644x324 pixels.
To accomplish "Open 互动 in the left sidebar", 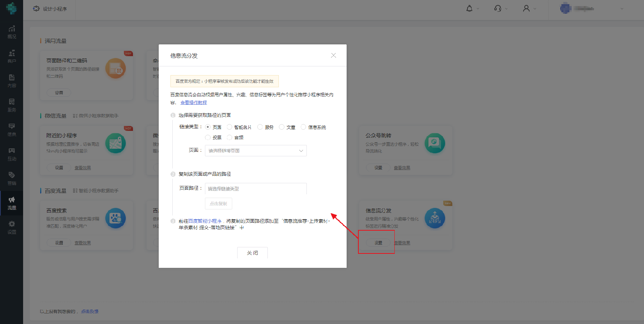I will pyautogui.click(x=12, y=154).
